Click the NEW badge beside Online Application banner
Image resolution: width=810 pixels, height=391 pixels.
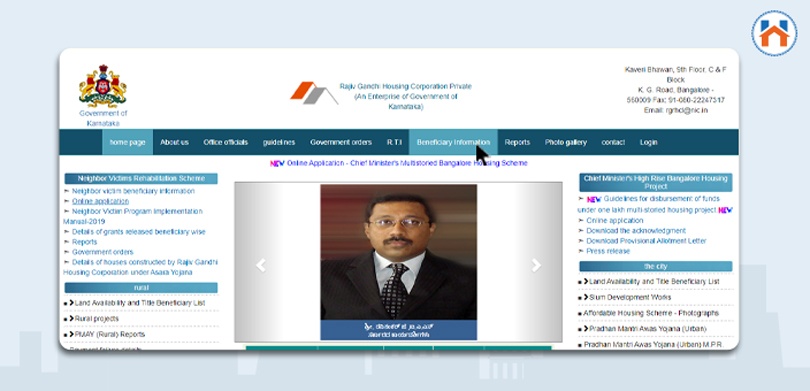click(277, 163)
